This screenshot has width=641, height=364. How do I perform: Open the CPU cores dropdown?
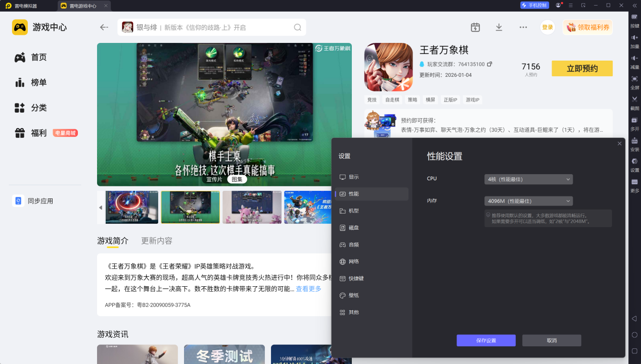point(528,179)
